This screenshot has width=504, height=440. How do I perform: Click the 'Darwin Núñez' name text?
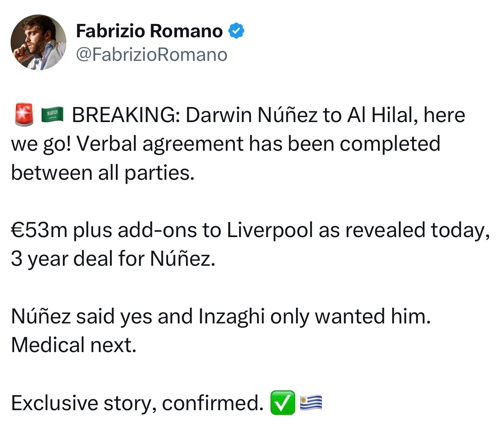[251, 115]
